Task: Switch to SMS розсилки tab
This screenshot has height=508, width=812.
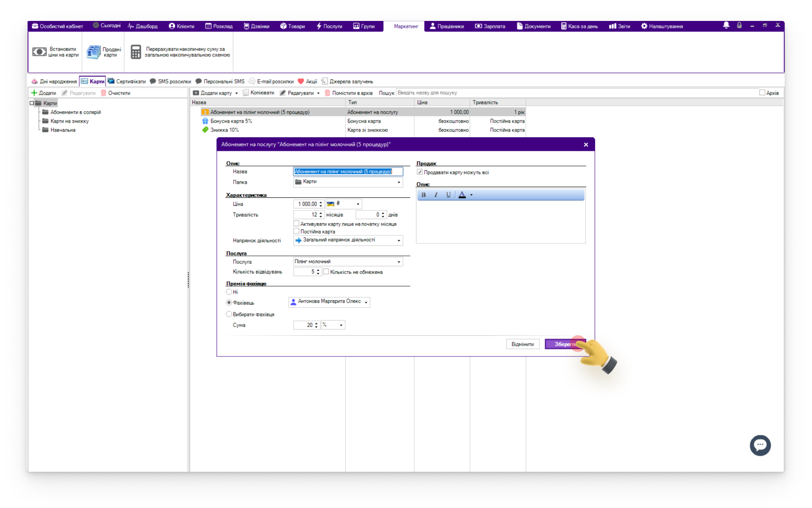Action: 170,81
